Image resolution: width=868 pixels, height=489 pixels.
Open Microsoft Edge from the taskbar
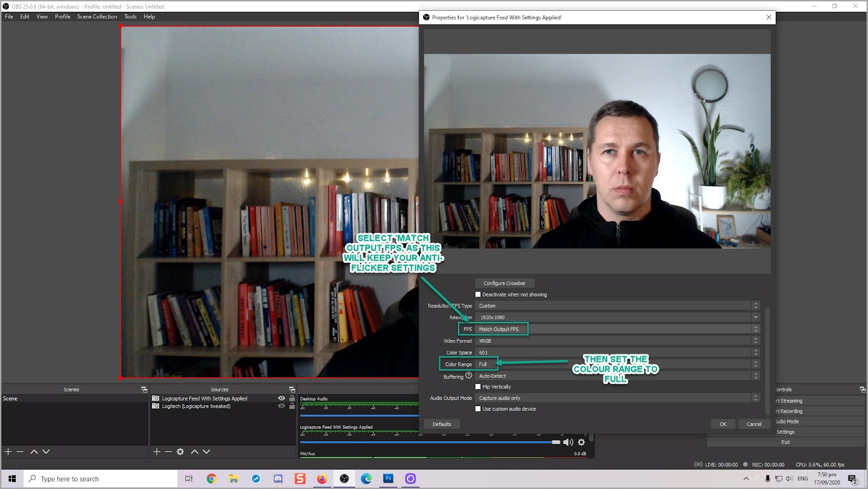(367, 479)
